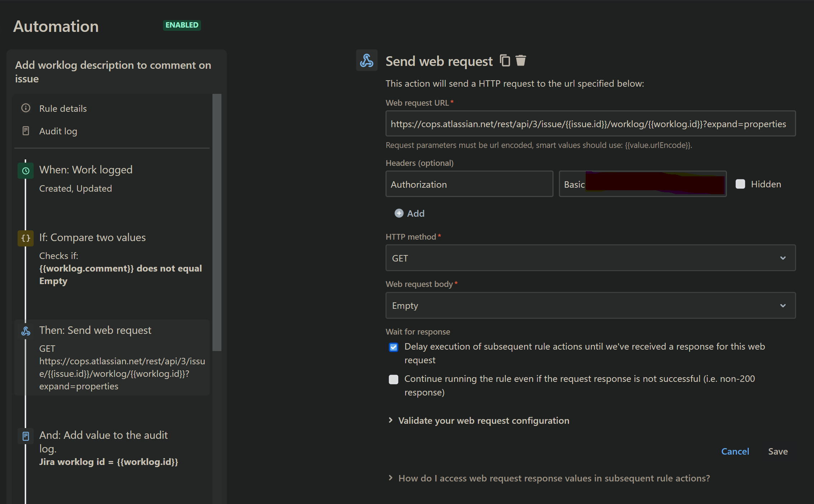
Task: Click the Save button
Action: 777,451
